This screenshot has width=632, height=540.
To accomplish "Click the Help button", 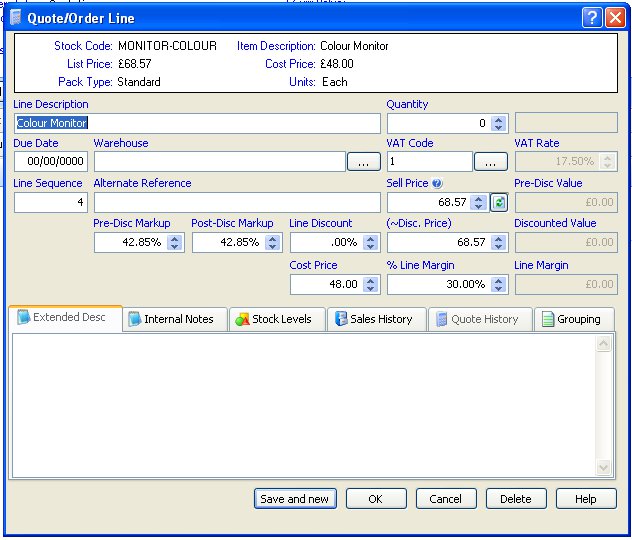I will pyautogui.click(x=586, y=499).
